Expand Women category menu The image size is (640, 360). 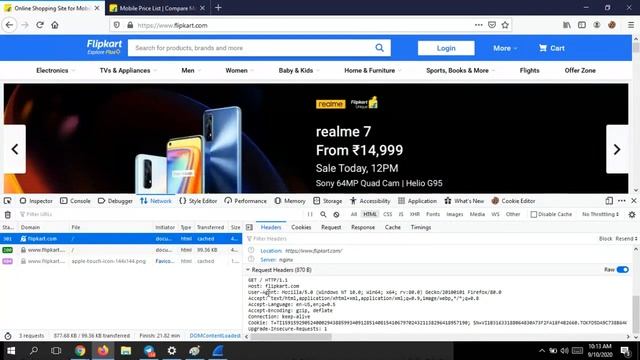239,71
